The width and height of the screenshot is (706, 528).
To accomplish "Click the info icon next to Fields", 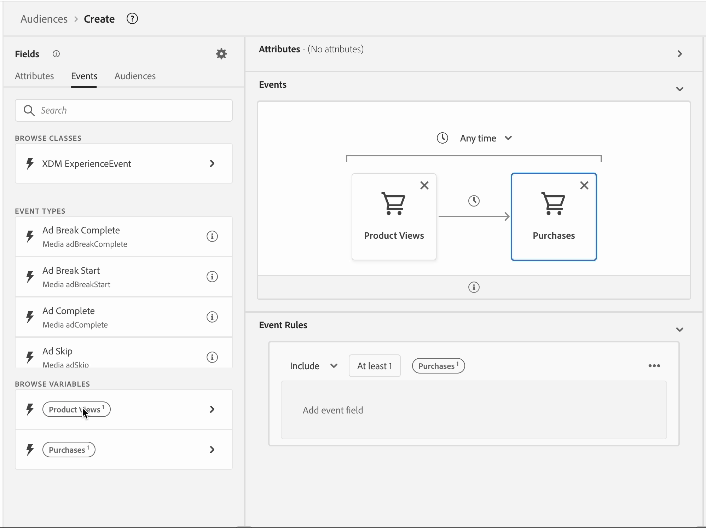I will coord(56,54).
